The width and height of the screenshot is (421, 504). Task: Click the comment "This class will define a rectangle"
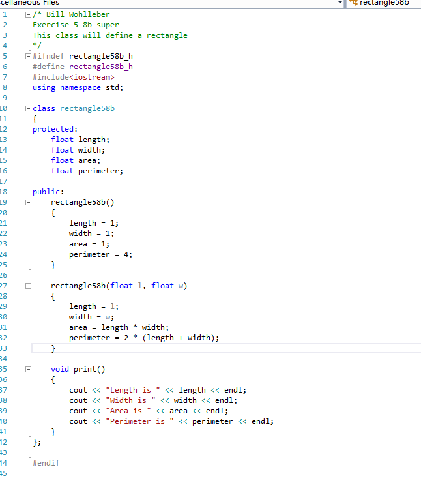(x=110, y=35)
